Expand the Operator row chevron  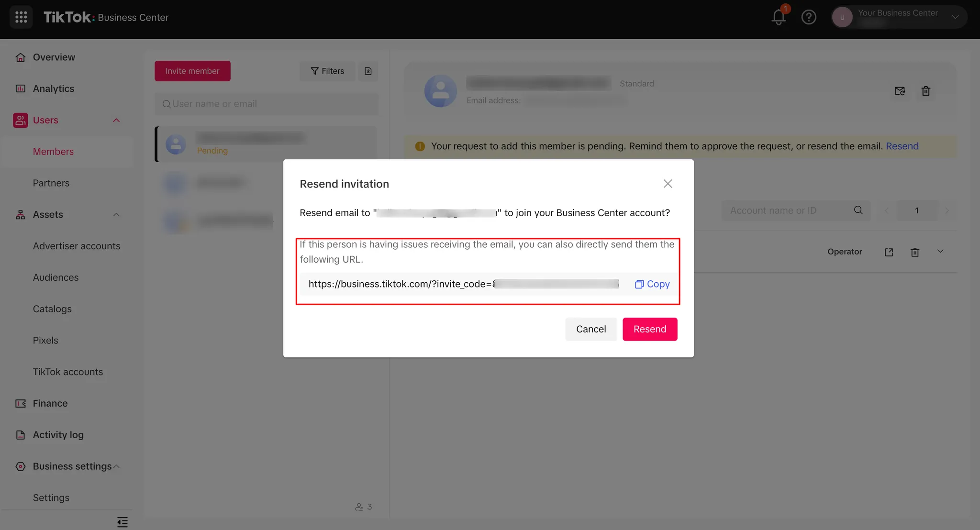pos(940,251)
